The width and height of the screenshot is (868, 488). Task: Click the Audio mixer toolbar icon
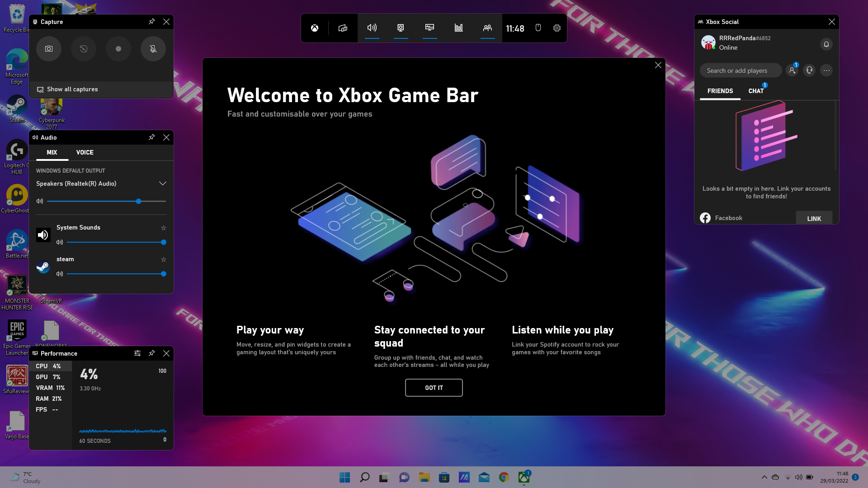pos(372,28)
